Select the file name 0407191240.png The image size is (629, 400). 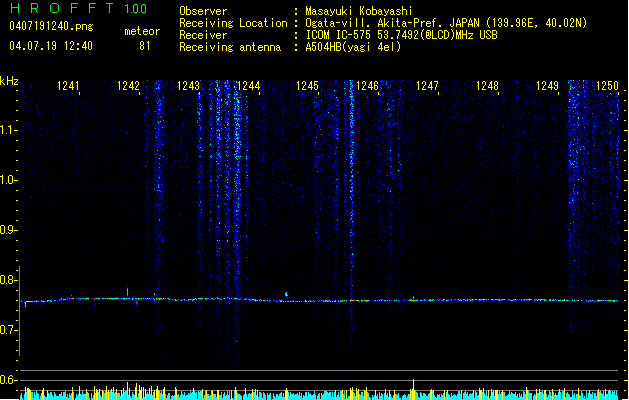point(51,26)
